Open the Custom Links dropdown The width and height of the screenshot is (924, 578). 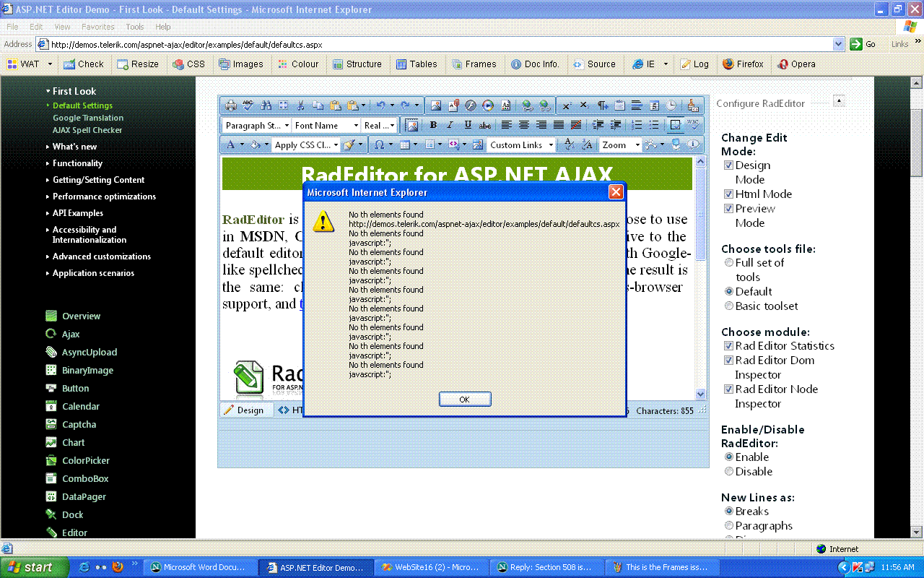pos(521,144)
